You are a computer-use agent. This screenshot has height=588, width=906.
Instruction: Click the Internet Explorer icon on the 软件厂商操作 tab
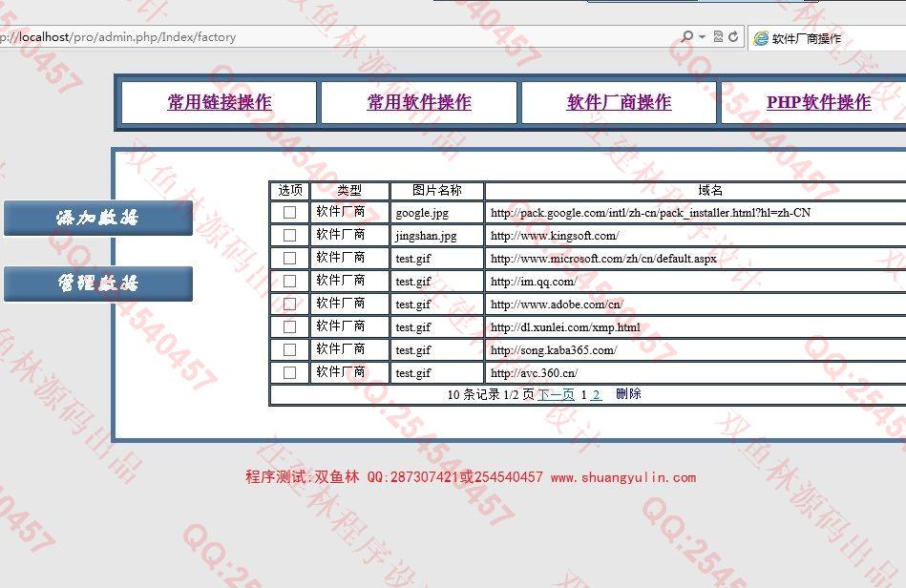pos(762,39)
